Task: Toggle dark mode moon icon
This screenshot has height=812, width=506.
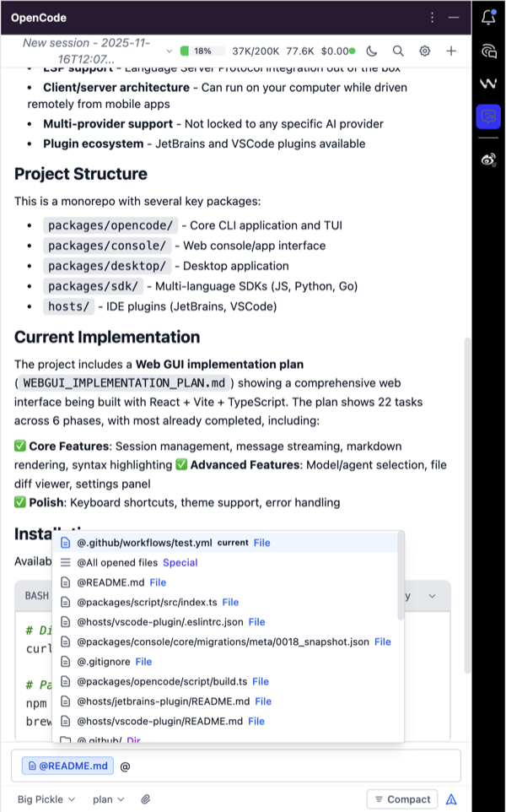Action: tap(371, 51)
